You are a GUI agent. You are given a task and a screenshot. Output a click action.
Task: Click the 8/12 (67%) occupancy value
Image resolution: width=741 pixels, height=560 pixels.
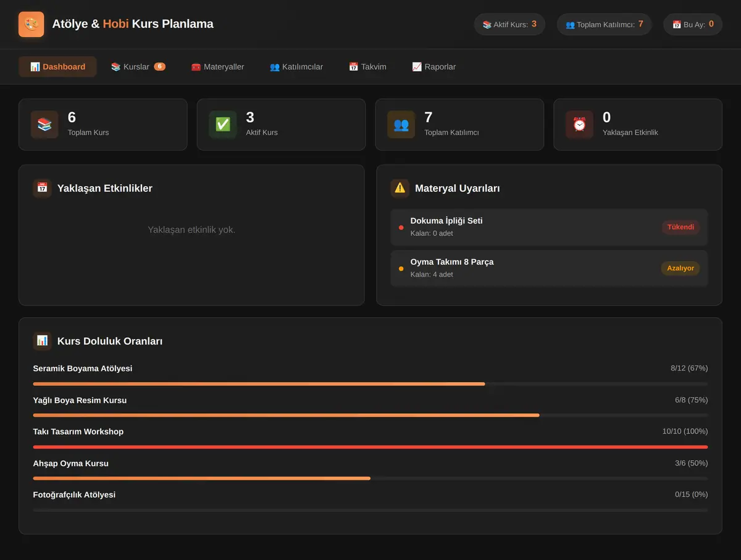[x=689, y=369]
